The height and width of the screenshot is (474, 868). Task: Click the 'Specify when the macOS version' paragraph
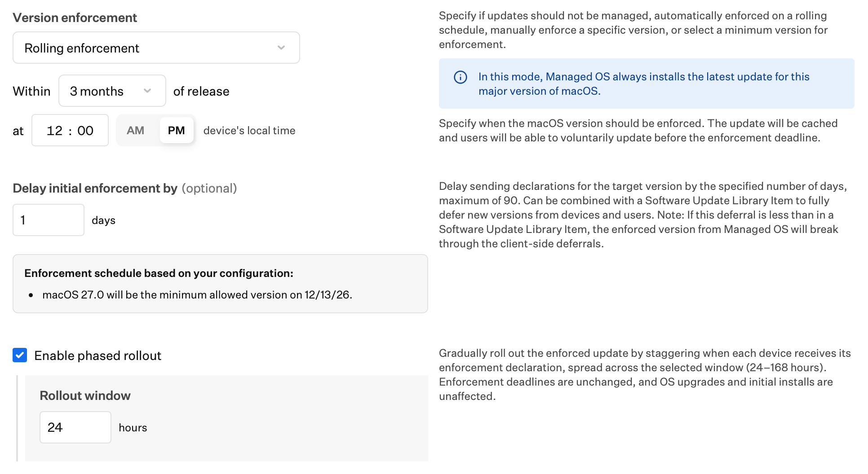(638, 131)
